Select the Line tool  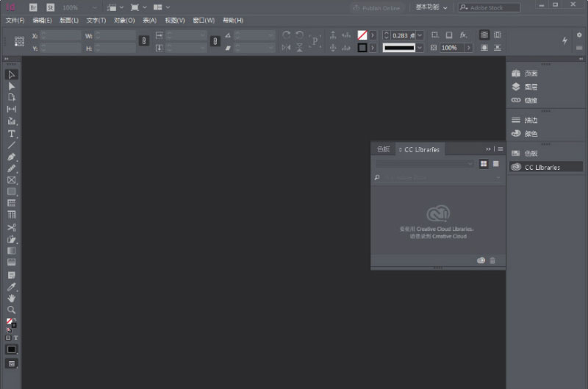[12, 145]
